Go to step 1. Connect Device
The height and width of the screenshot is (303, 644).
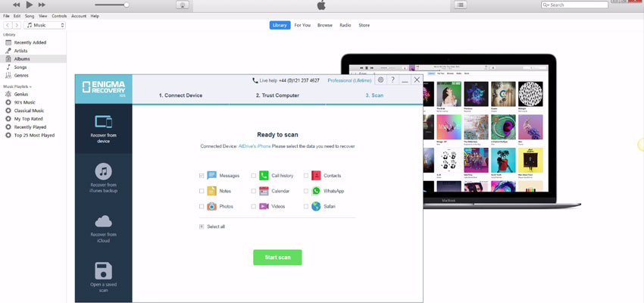(181, 95)
